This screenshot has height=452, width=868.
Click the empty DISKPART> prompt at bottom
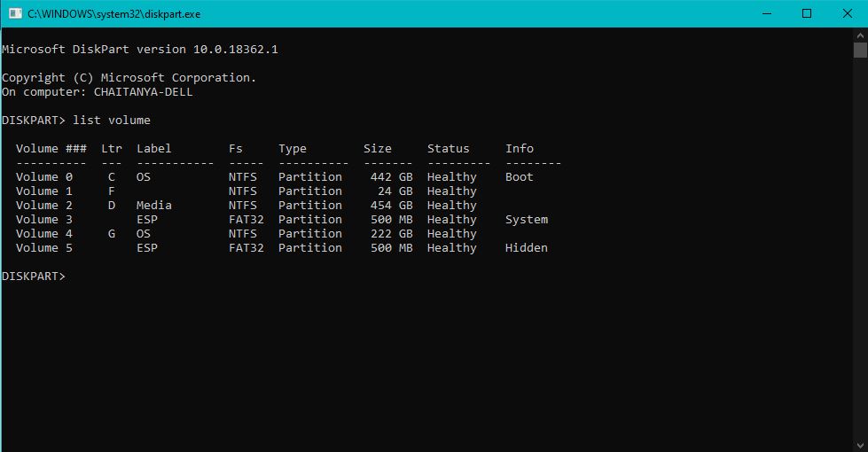[x=34, y=276]
